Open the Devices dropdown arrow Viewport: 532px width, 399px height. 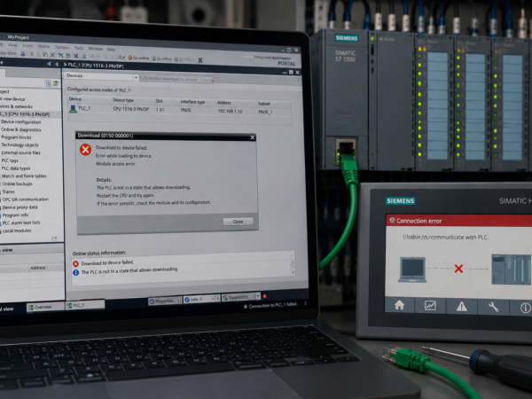pos(136,78)
